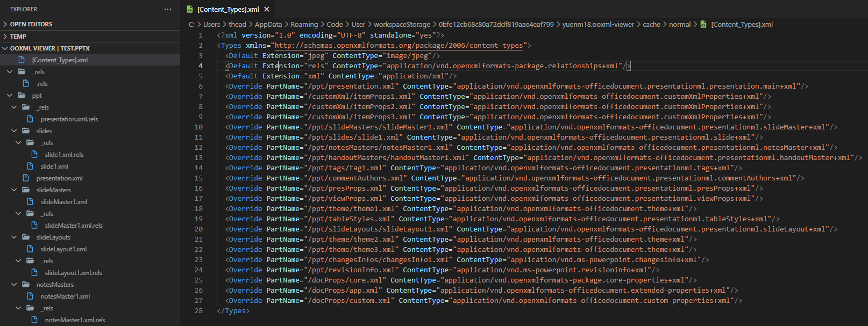The height and width of the screenshot is (326, 868).
Task: Click the file icon beside [Content_Types].xml in tree
Action: click(x=22, y=60)
